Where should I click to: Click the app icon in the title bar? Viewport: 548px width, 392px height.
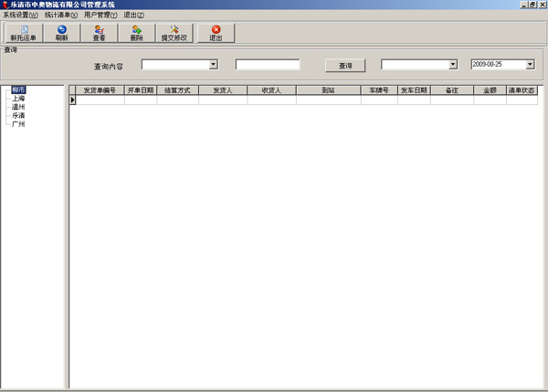[x=5, y=5]
